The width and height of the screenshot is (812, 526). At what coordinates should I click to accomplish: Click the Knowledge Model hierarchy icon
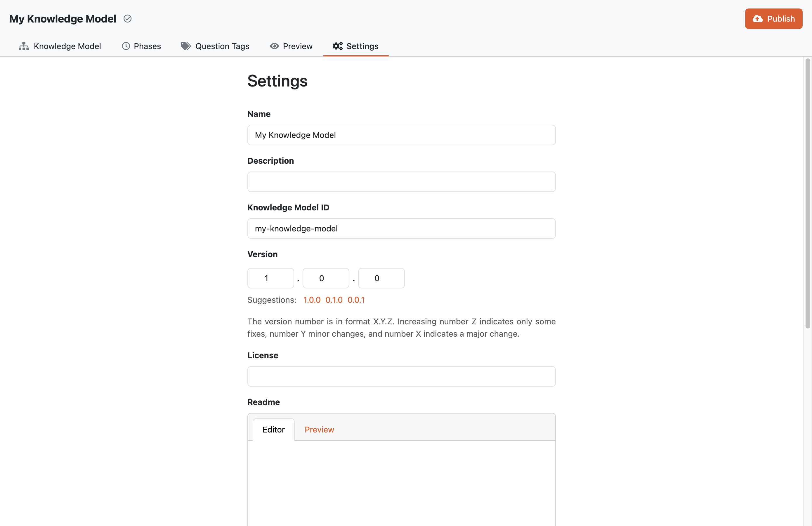point(24,46)
